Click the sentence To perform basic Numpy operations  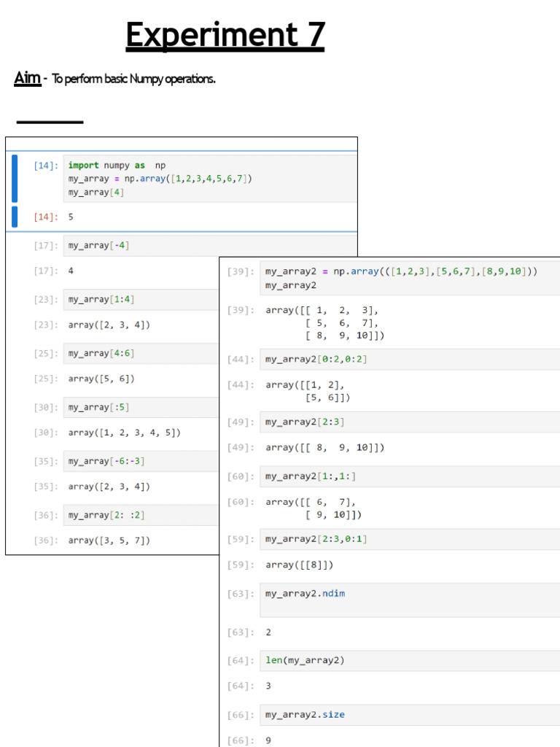click(x=134, y=79)
